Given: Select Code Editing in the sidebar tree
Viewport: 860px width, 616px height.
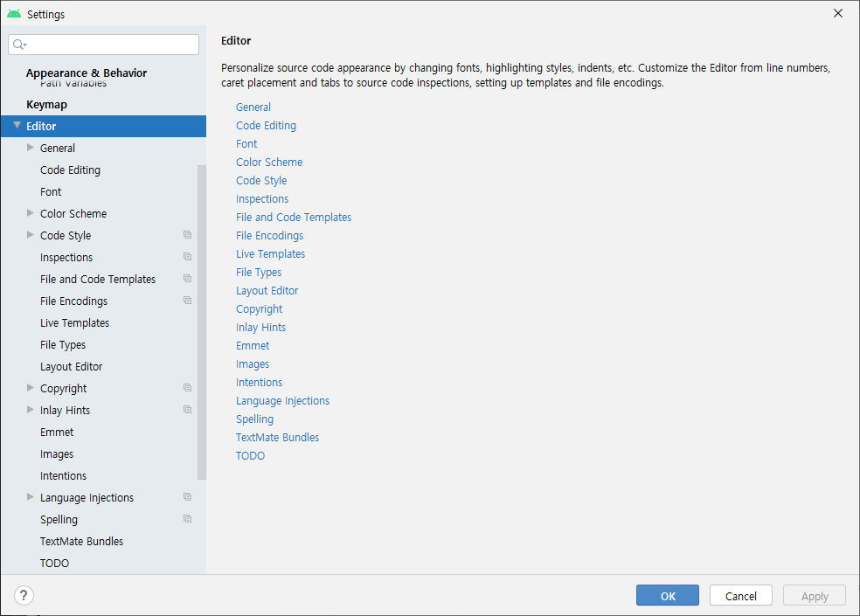Looking at the screenshot, I should point(70,170).
